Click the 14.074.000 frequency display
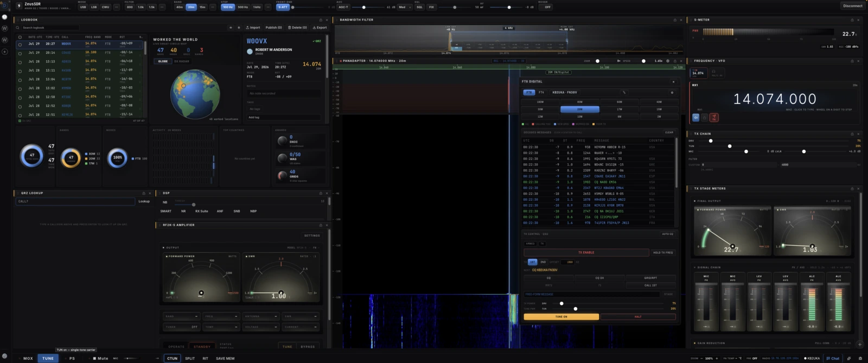Screen dimensions: 868x363 pyautogui.click(x=775, y=99)
